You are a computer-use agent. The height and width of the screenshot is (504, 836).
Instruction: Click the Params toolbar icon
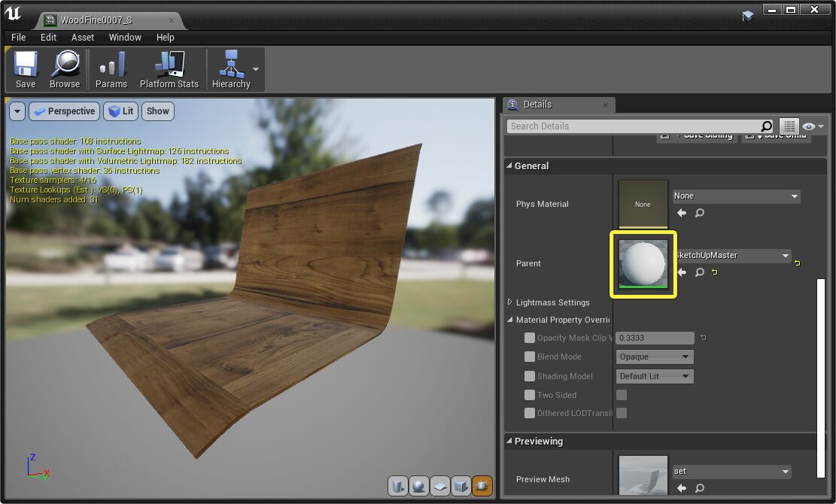pyautogui.click(x=111, y=68)
